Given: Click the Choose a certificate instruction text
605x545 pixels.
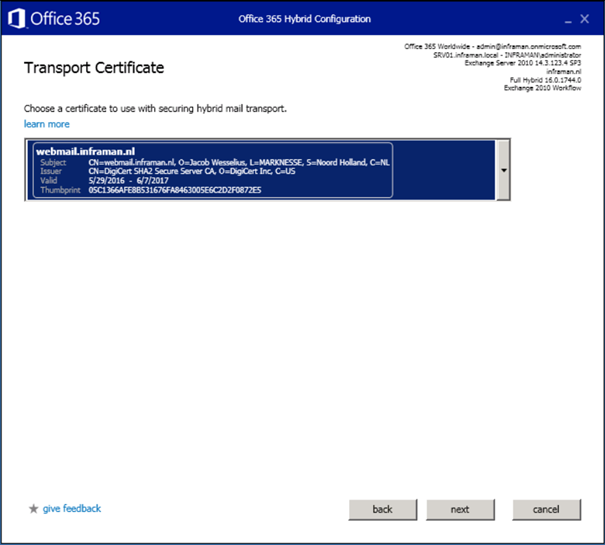Looking at the screenshot, I should point(155,108).
